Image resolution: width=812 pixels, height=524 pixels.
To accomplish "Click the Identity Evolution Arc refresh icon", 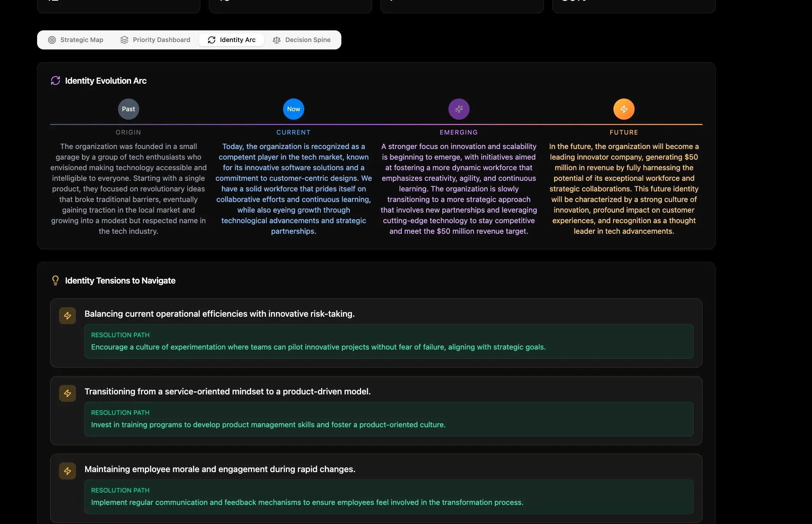I will click(55, 81).
